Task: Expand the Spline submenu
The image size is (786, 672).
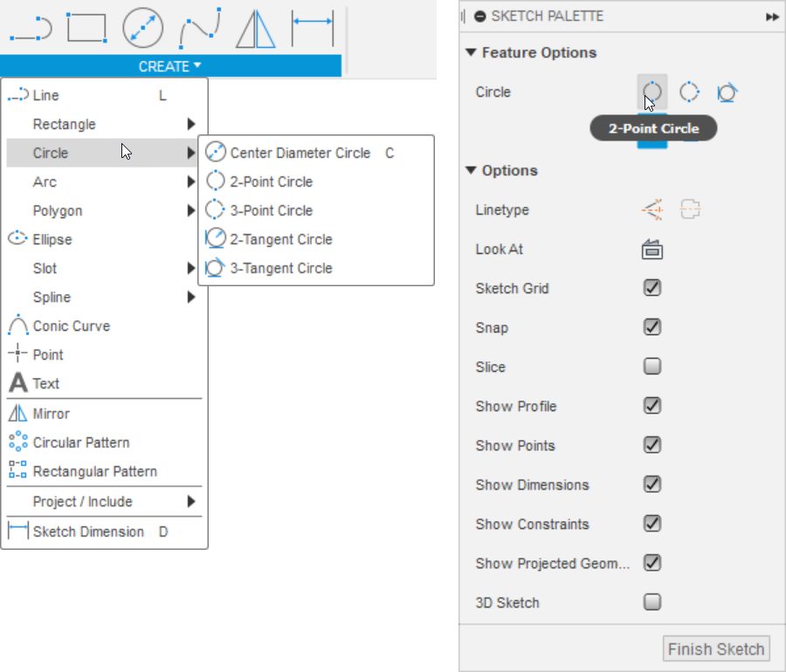Action: click(104, 297)
